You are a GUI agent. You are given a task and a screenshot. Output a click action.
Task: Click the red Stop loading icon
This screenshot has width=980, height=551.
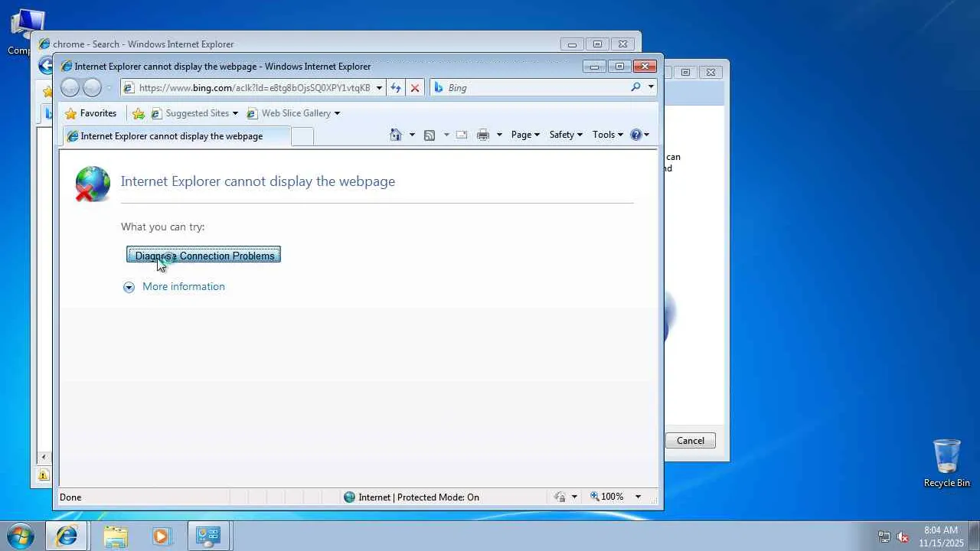(415, 88)
